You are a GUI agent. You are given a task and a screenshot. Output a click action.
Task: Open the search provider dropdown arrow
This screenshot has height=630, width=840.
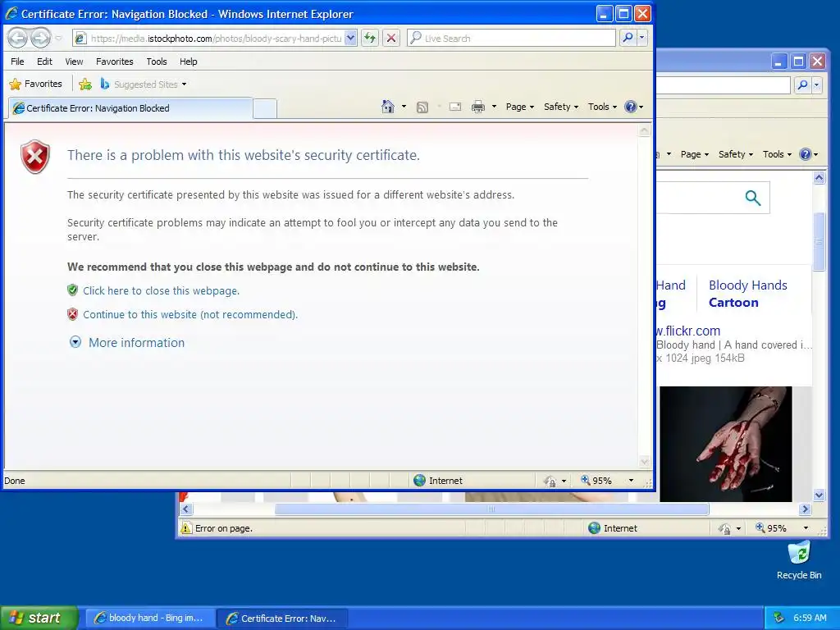click(x=641, y=38)
